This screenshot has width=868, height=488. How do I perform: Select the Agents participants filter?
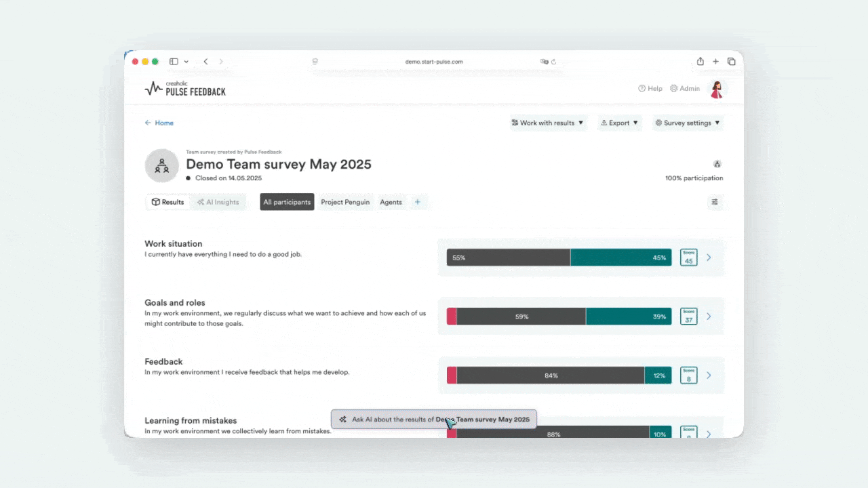point(391,202)
